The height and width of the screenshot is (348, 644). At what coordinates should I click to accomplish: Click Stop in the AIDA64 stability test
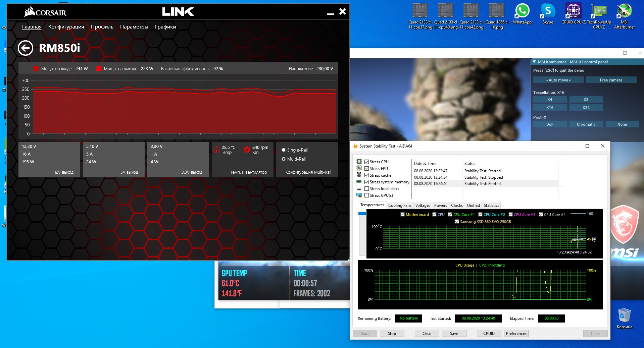[x=392, y=334]
